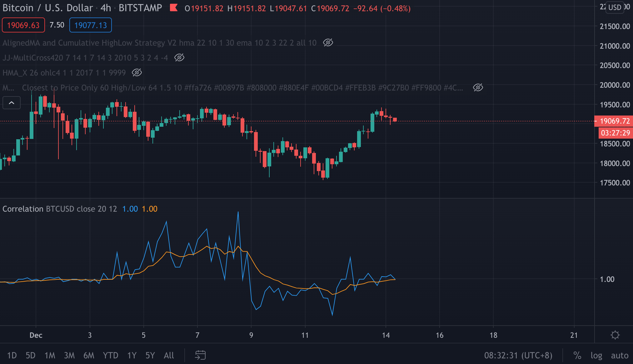Click the 7.50 spread value
The width and height of the screenshot is (633, 364).
click(57, 25)
